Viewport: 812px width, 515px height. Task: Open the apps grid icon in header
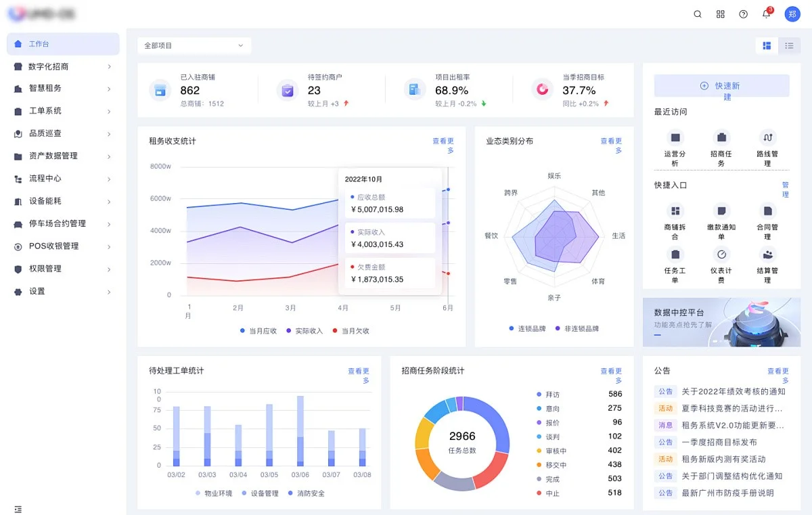click(721, 14)
